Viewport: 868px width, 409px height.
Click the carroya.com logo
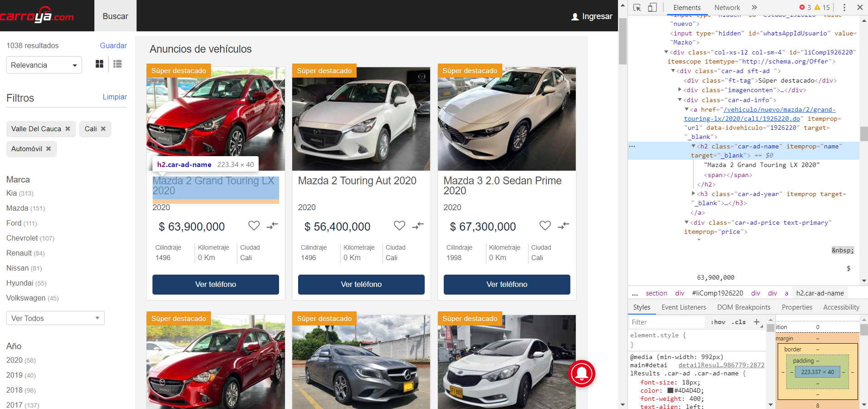(36, 15)
